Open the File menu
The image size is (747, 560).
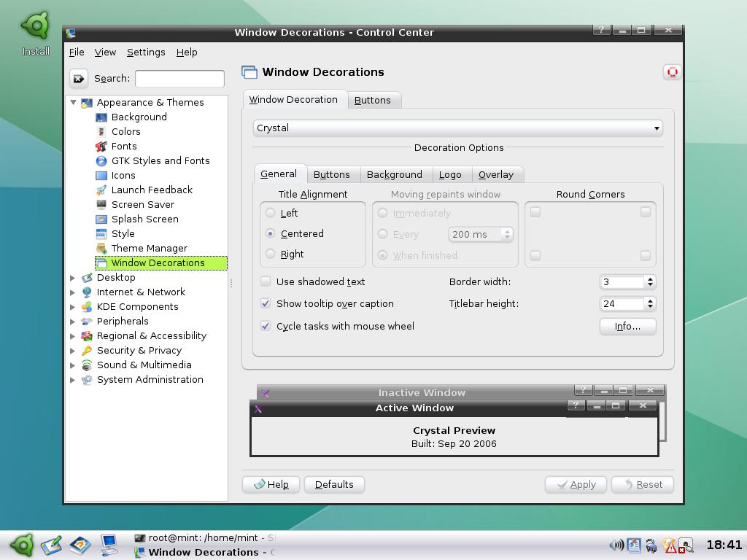point(76,52)
